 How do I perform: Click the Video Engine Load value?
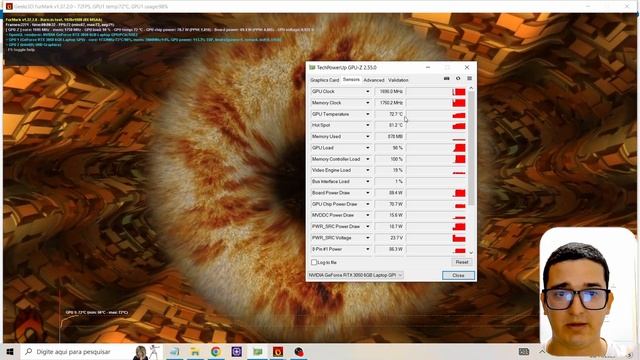click(x=390, y=170)
